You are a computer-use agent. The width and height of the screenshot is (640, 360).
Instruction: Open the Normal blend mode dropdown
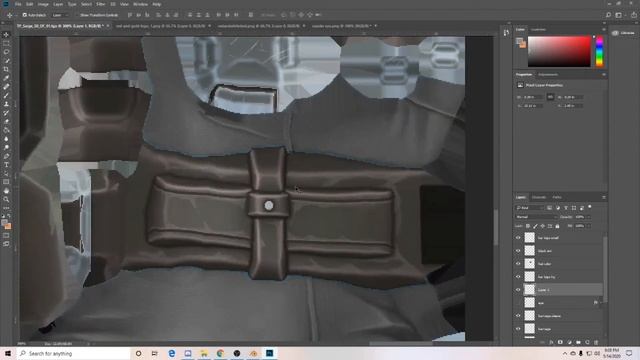tap(536, 217)
